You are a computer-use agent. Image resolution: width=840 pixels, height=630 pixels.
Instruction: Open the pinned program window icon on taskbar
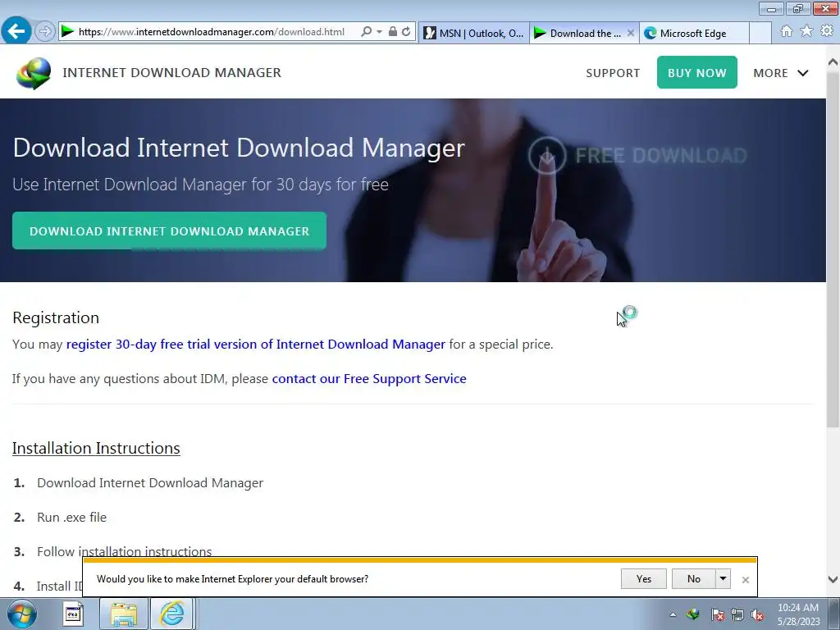click(73, 614)
